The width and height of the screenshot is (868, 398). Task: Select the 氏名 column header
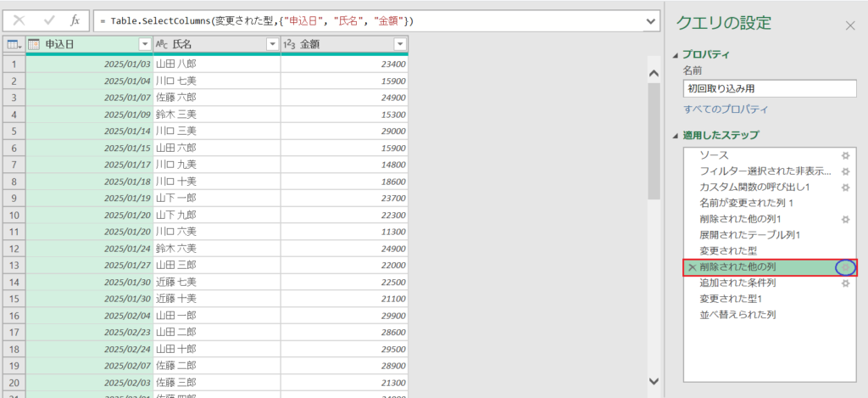point(217,44)
